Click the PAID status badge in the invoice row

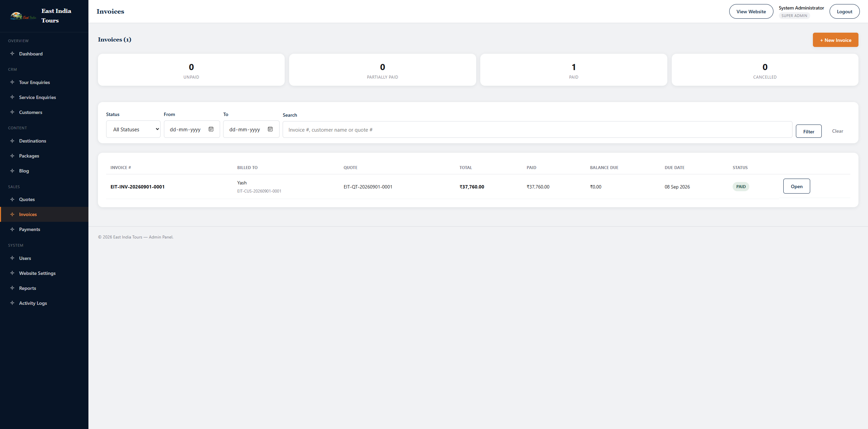pos(741,186)
